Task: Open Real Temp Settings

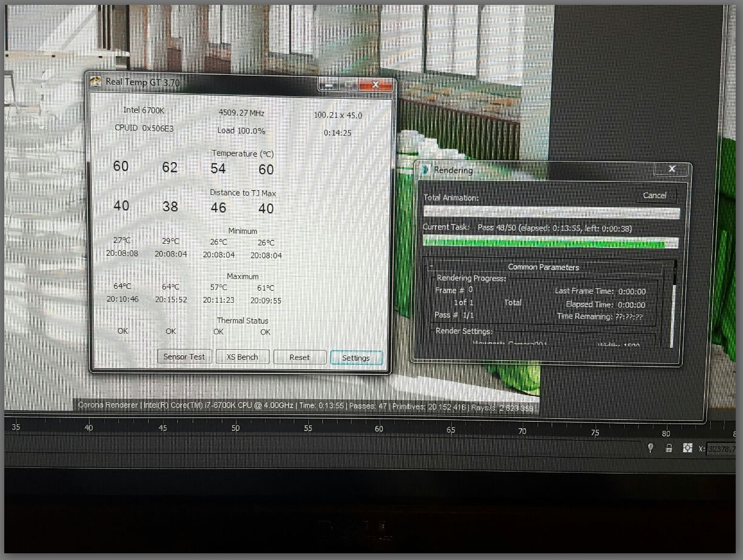Action: [x=356, y=358]
